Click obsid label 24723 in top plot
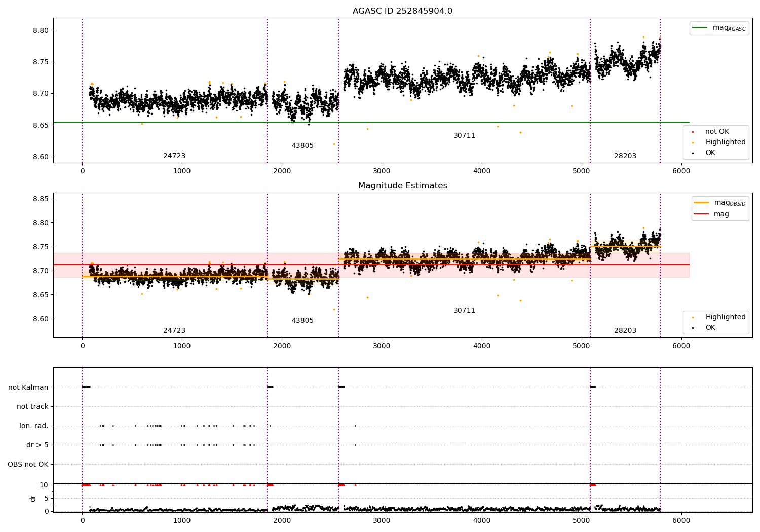This screenshot has height=532, width=760. pos(174,156)
